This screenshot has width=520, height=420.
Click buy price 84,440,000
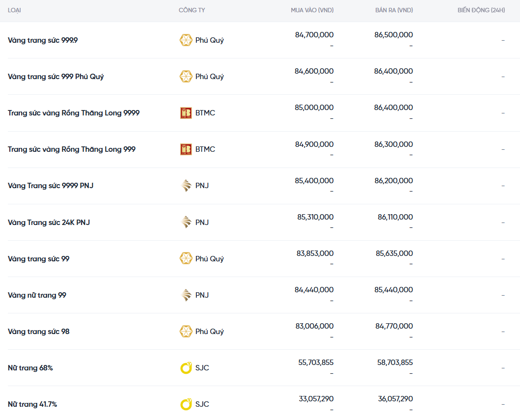[x=314, y=290]
